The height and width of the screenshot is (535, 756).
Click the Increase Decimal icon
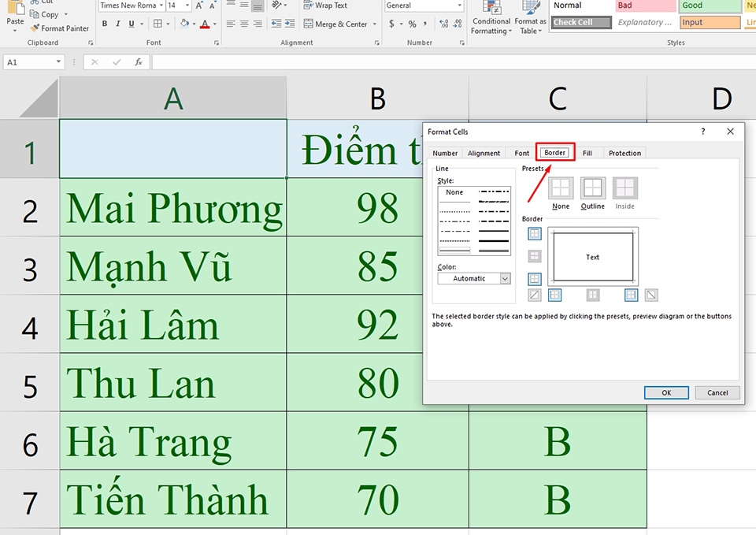(x=444, y=23)
